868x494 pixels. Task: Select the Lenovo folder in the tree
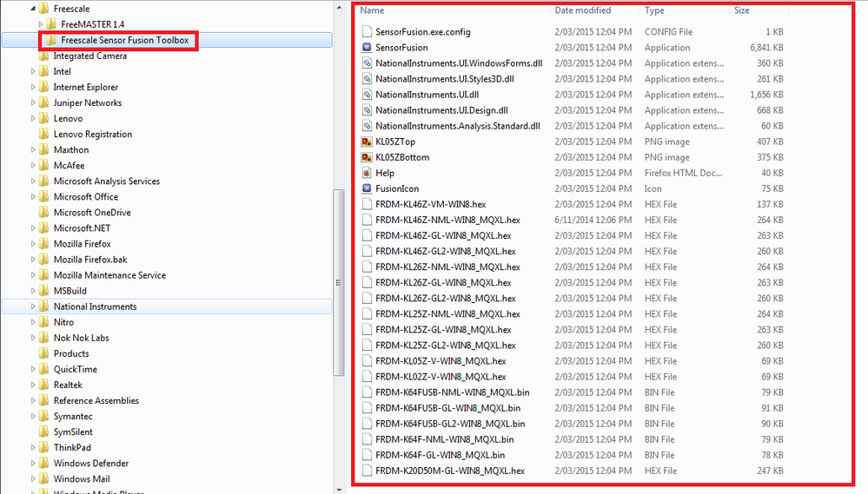68,118
